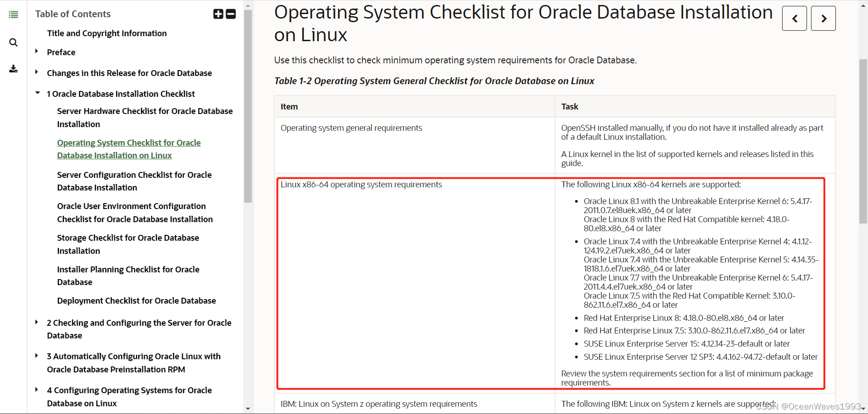Click 'SUSE Linux Enterprise Server 15' bullet line
This screenshot has height=414, width=868.
point(687,344)
